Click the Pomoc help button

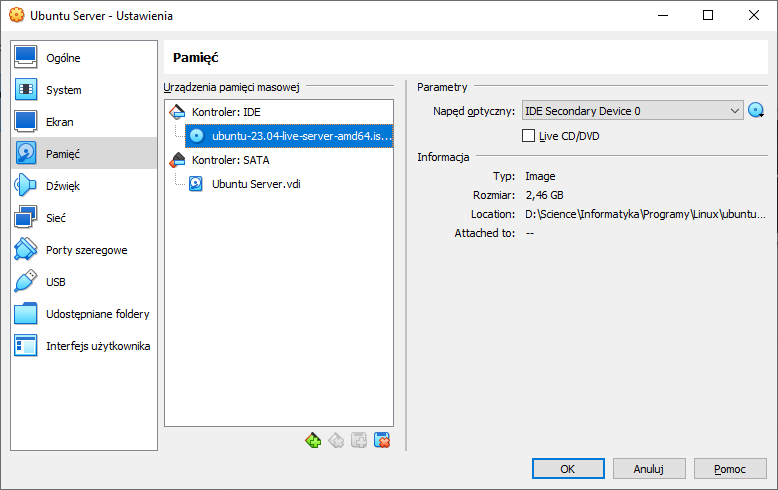tap(730, 469)
